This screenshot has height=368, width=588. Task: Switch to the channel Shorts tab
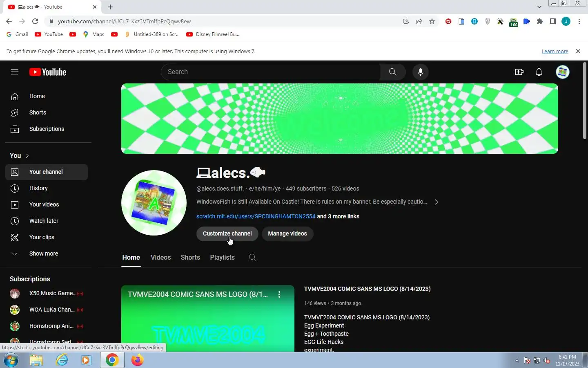pyautogui.click(x=190, y=257)
